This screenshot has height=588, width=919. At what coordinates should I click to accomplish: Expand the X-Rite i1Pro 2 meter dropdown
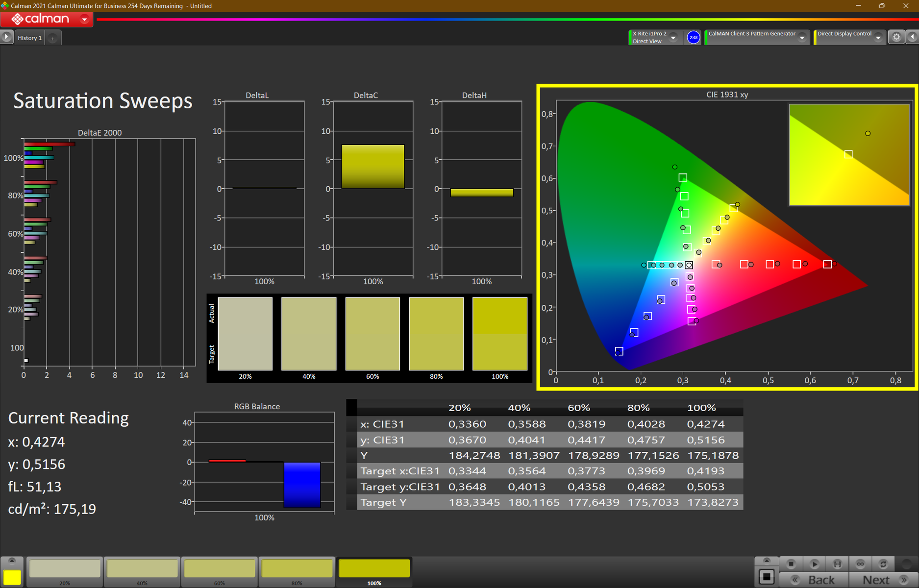pyautogui.click(x=673, y=38)
